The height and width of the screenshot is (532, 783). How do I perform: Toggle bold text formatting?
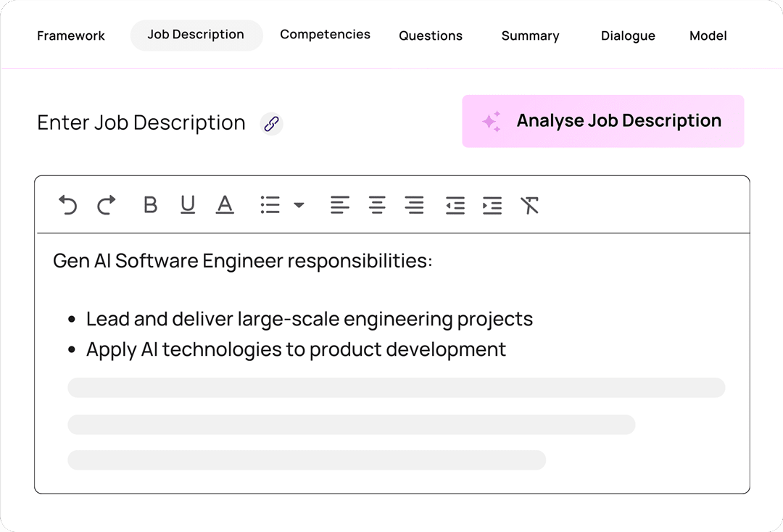150,205
